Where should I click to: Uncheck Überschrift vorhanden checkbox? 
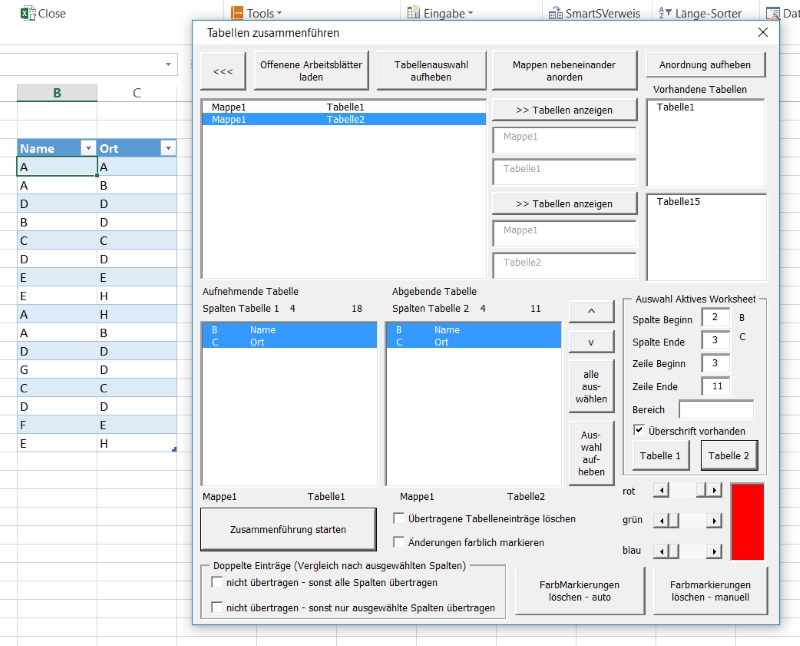pyautogui.click(x=639, y=431)
